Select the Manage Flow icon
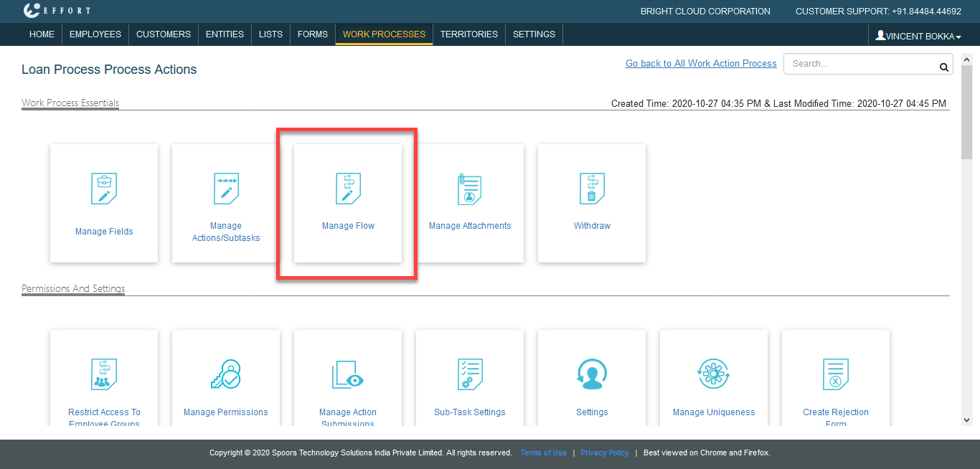Image resolution: width=980 pixels, height=469 pixels. click(x=348, y=189)
